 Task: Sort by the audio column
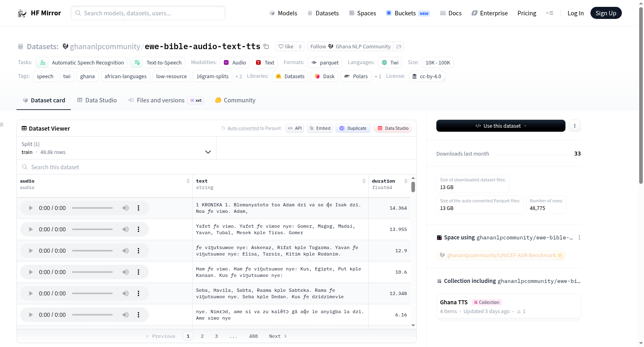point(188,181)
